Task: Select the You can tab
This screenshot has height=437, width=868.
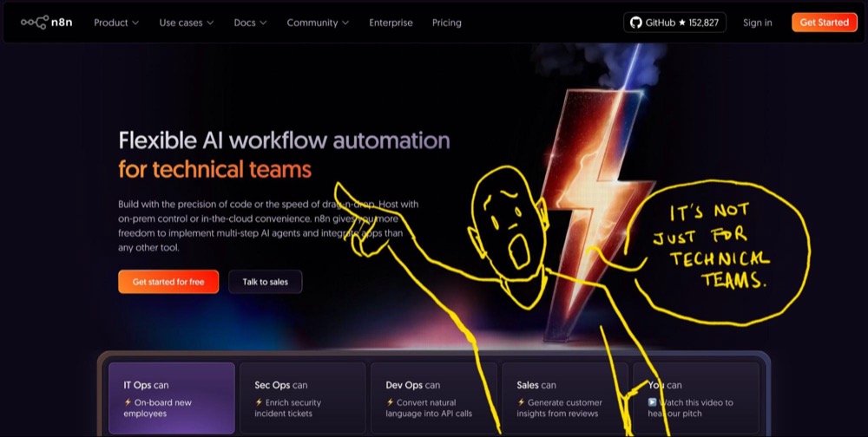Action: pos(696,398)
